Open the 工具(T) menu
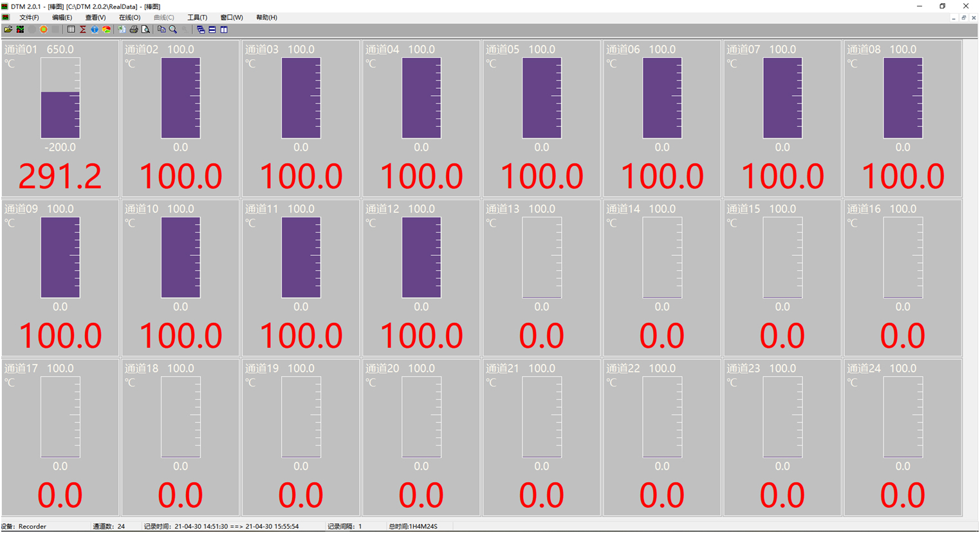 [197, 17]
